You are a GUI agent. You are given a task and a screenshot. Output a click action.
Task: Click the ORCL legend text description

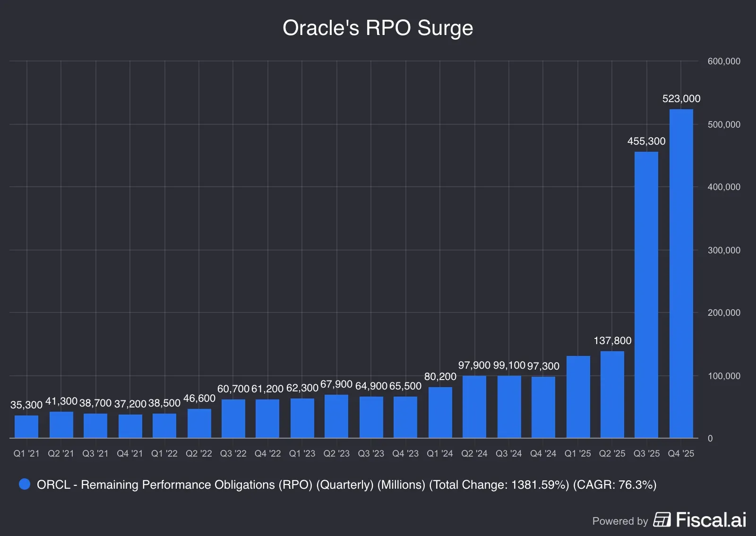347,484
